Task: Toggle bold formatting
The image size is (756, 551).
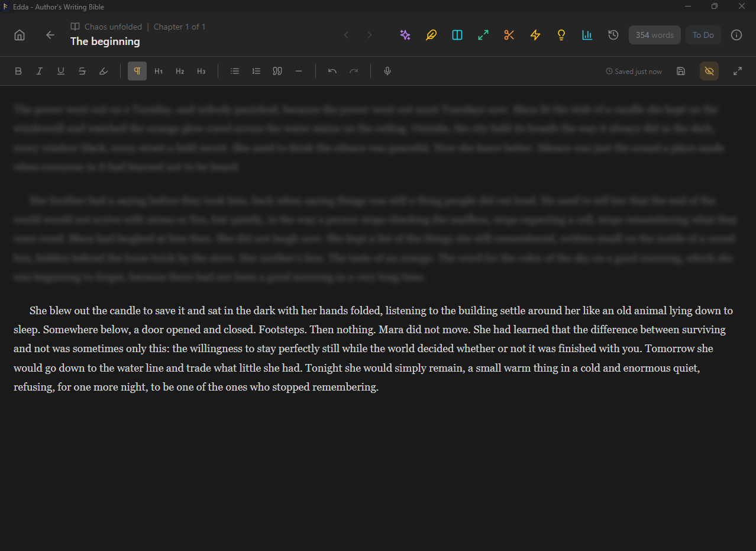Action: pos(18,71)
